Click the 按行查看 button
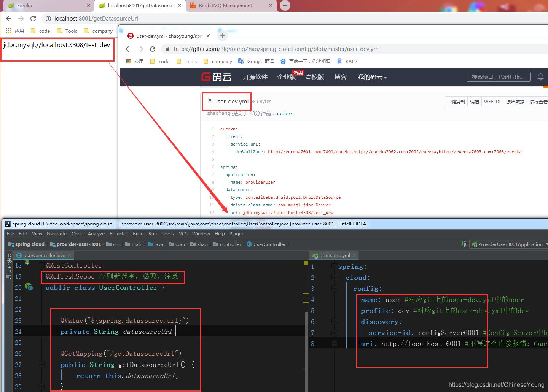This screenshot has width=548, height=392. coord(538,102)
